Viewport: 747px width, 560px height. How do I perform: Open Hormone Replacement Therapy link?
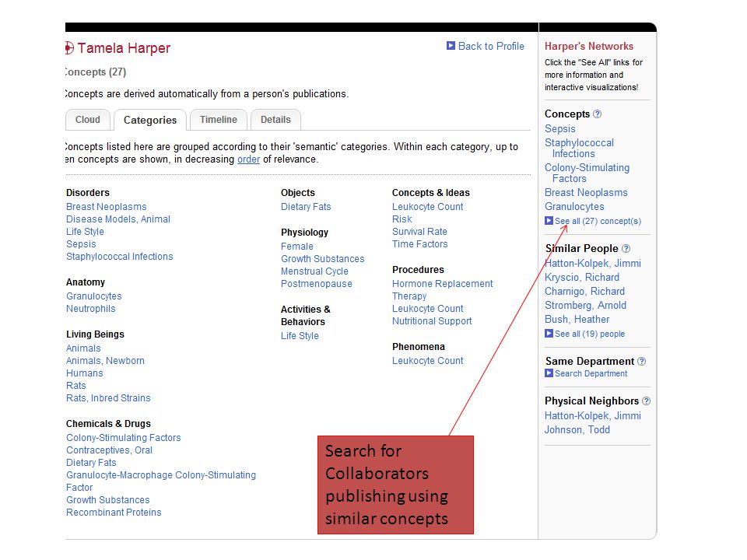[442, 289]
